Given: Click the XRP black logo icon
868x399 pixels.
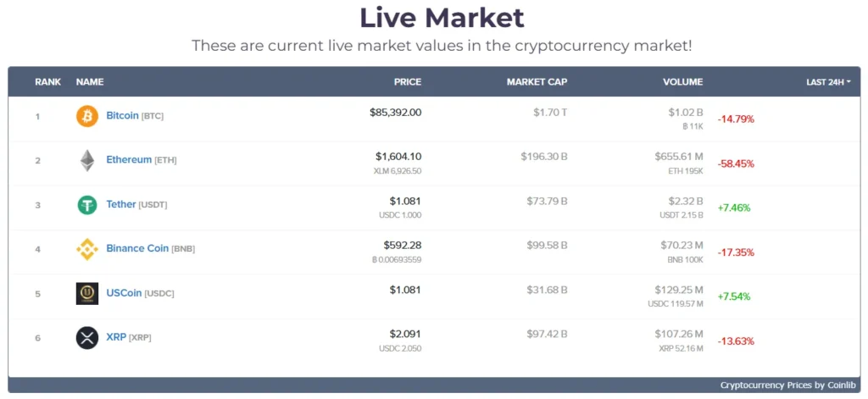Looking at the screenshot, I should 87,338.
